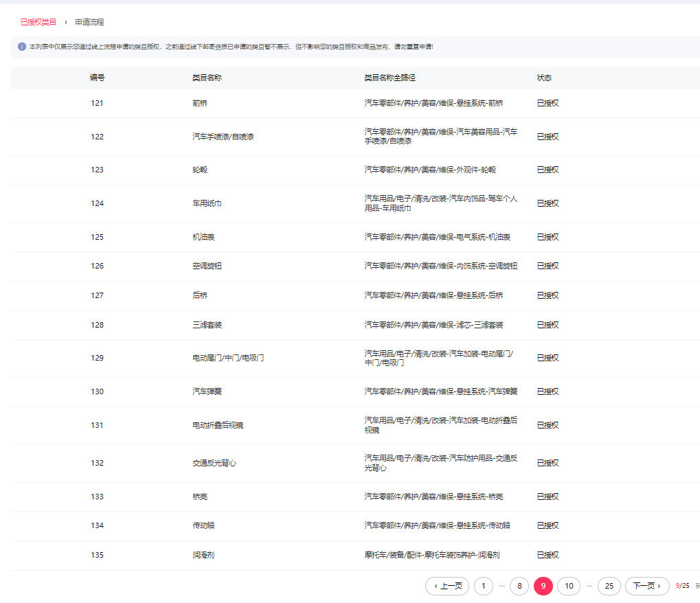Jump to last page 25
The width and height of the screenshot is (700, 603).
(609, 586)
